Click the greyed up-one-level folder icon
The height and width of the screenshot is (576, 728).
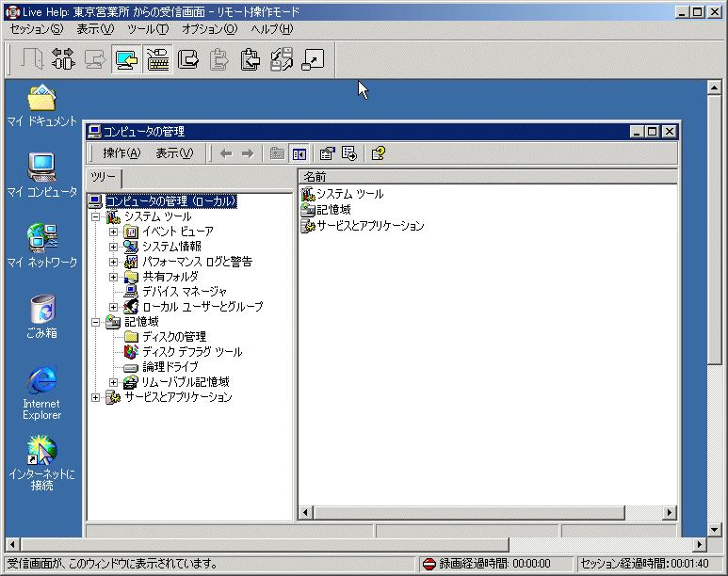click(277, 153)
